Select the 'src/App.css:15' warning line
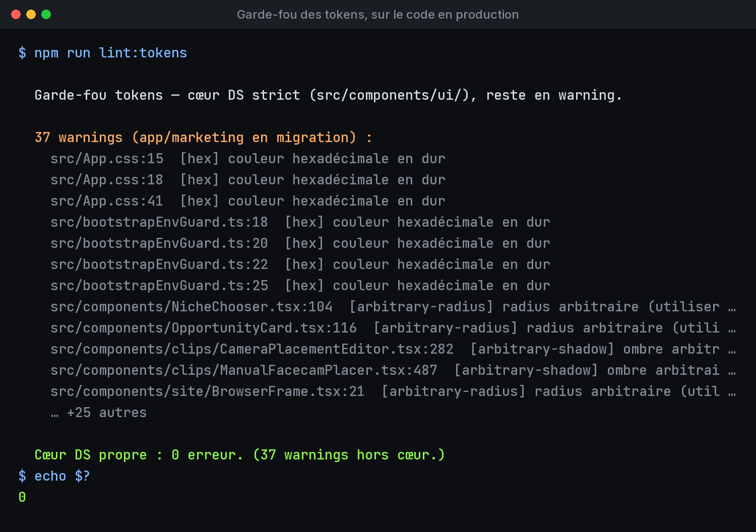The height and width of the screenshot is (532, 756). [x=248, y=159]
